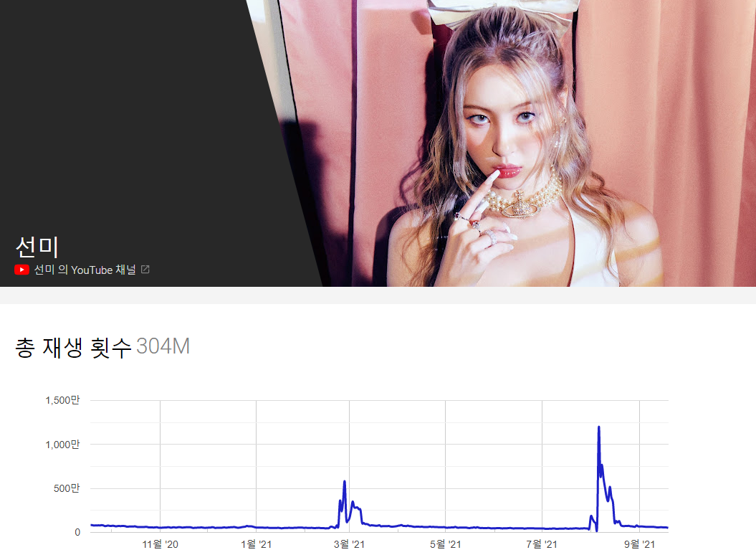Click the 11월 '20 x-axis label
Screen dimensions: 756x555
[160, 545]
